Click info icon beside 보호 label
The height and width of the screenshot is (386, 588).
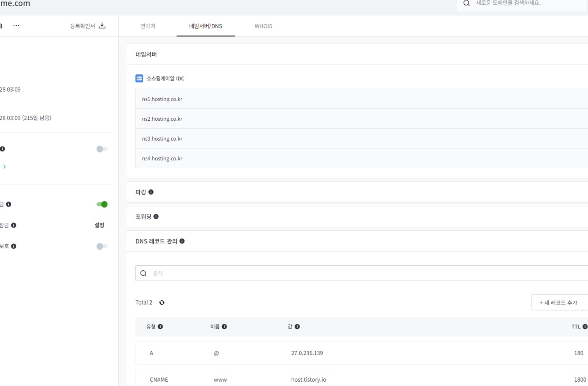tap(14, 246)
